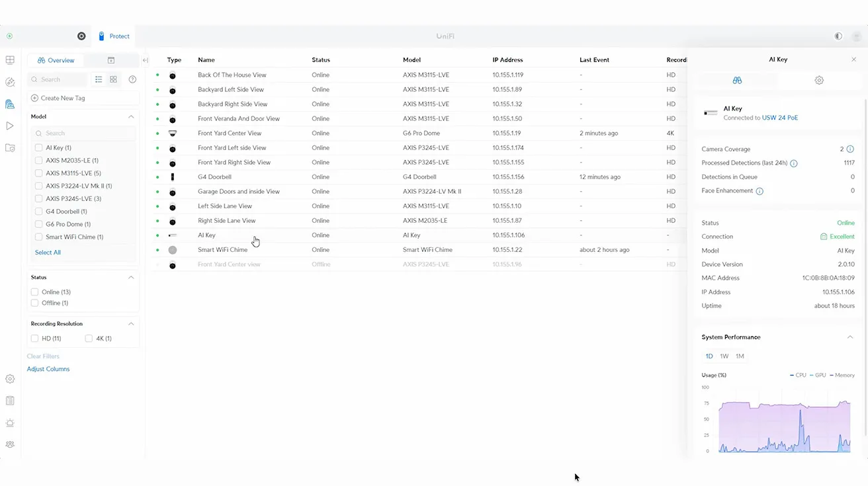Open the Playback icon in left sidebar
The width and height of the screenshot is (868, 486).
pos(10,126)
